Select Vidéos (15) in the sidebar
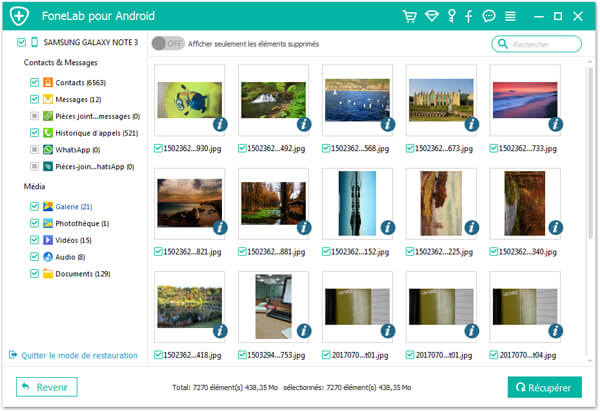The width and height of the screenshot is (600, 412). click(73, 240)
